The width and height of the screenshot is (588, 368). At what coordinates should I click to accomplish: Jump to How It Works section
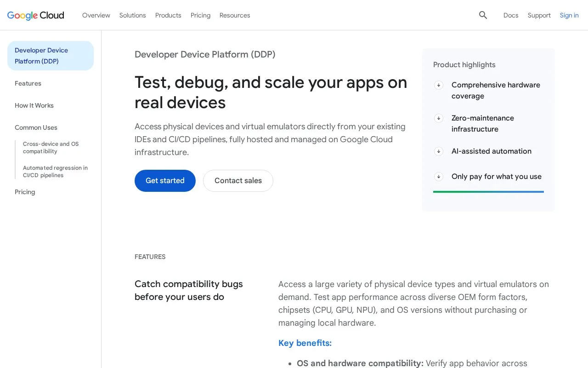coord(34,105)
